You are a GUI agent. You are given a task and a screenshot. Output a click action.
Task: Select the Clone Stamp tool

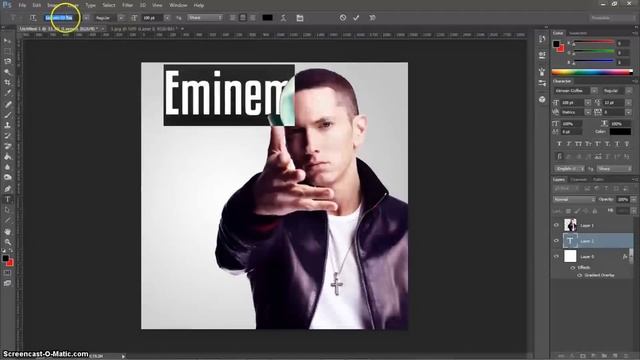[7, 125]
